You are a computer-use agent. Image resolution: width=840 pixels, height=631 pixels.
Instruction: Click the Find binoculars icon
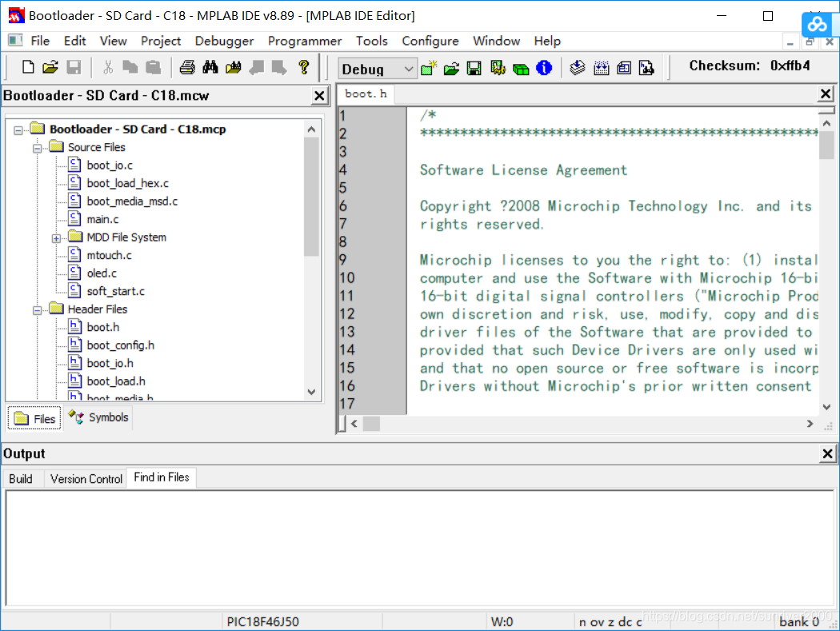[210, 67]
